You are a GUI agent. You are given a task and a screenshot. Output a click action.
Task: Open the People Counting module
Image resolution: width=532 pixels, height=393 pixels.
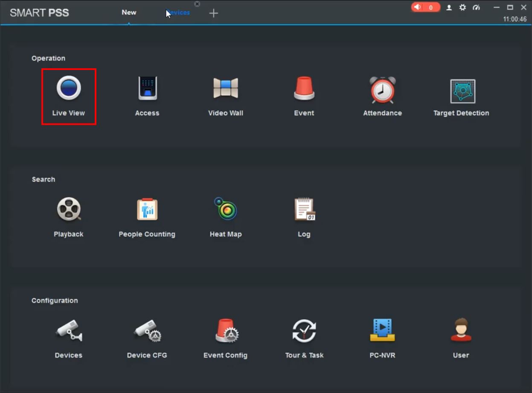(147, 210)
